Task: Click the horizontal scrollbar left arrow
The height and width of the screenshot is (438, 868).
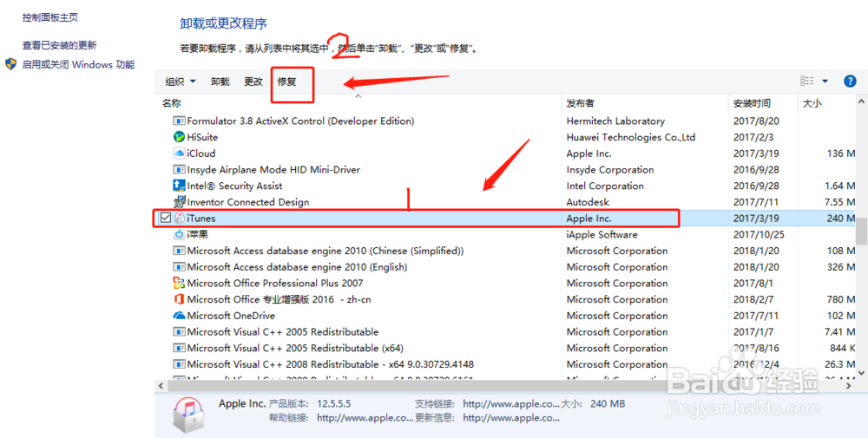Action: 161,386
